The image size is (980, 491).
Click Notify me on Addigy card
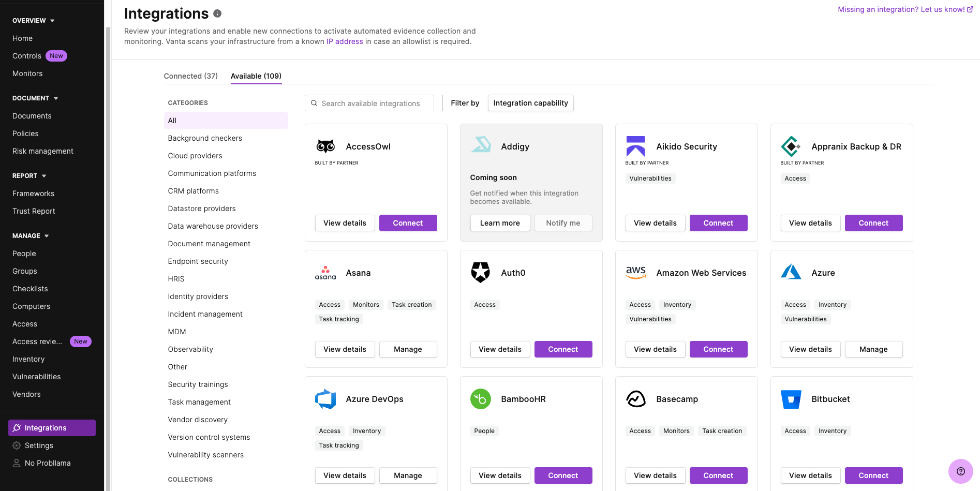[563, 223]
